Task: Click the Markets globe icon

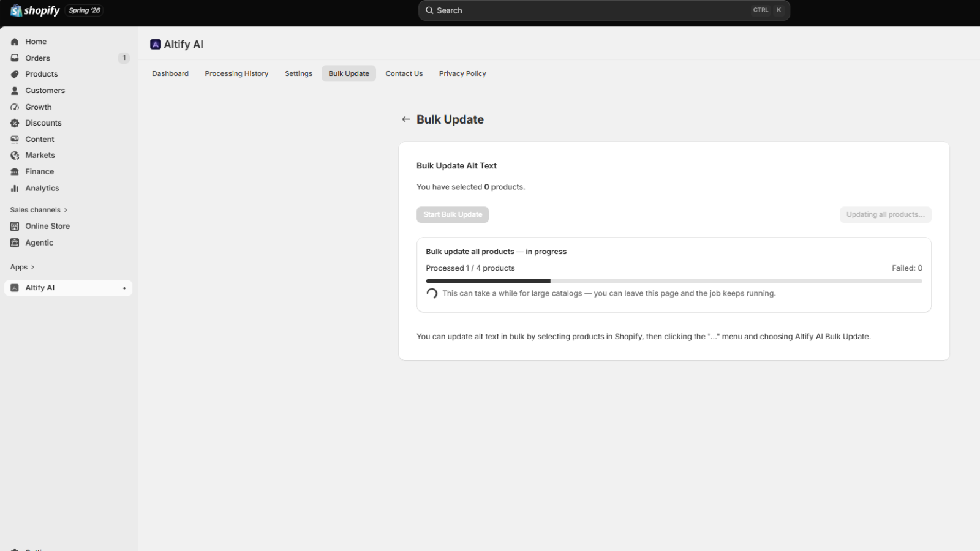Action: pos(15,156)
